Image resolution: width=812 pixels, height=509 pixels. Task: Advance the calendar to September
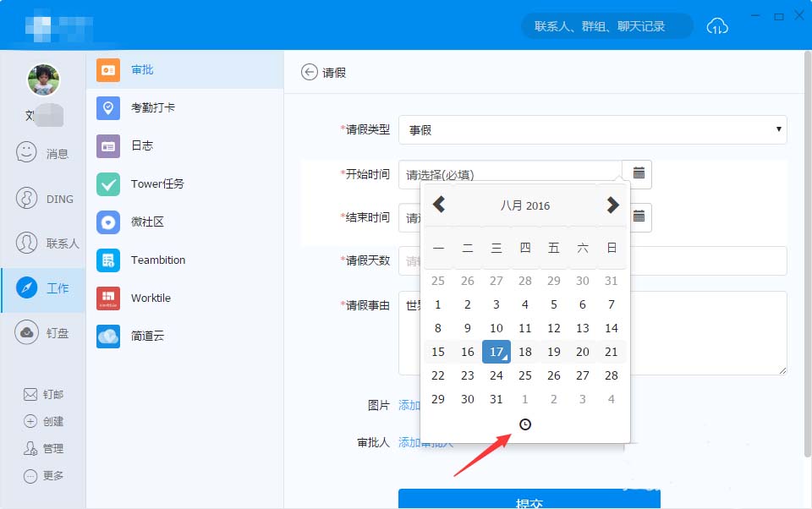[612, 204]
